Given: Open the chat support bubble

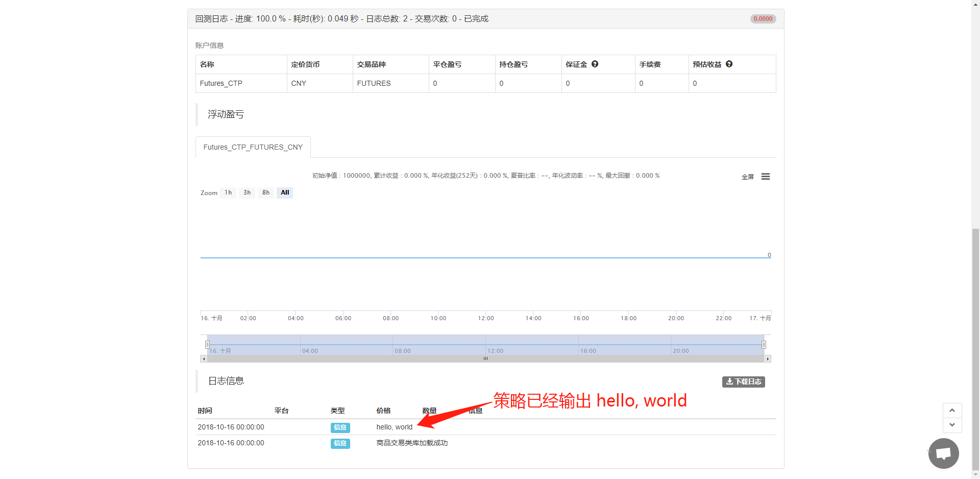Looking at the screenshot, I should click(943, 453).
